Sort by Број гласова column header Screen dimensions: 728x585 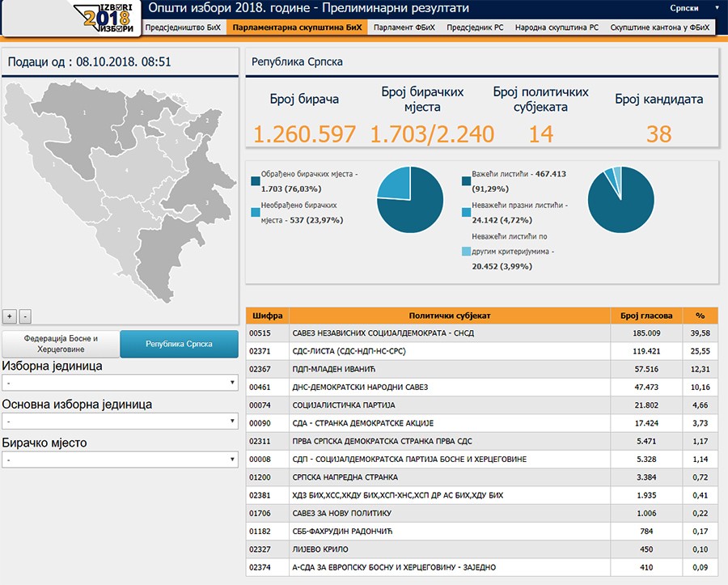tap(646, 316)
